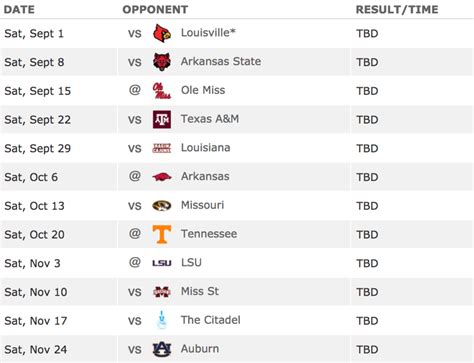Select the Ole Miss team logo
This screenshot has width=474, height=363.
(162, 91)
